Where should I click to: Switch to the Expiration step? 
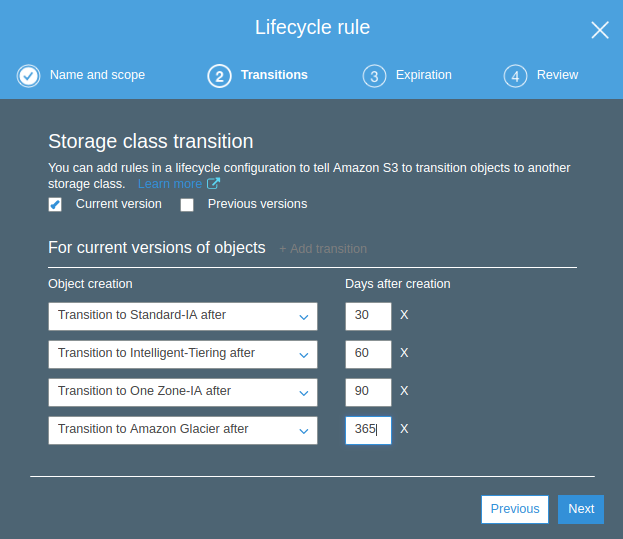pos(423,75)
